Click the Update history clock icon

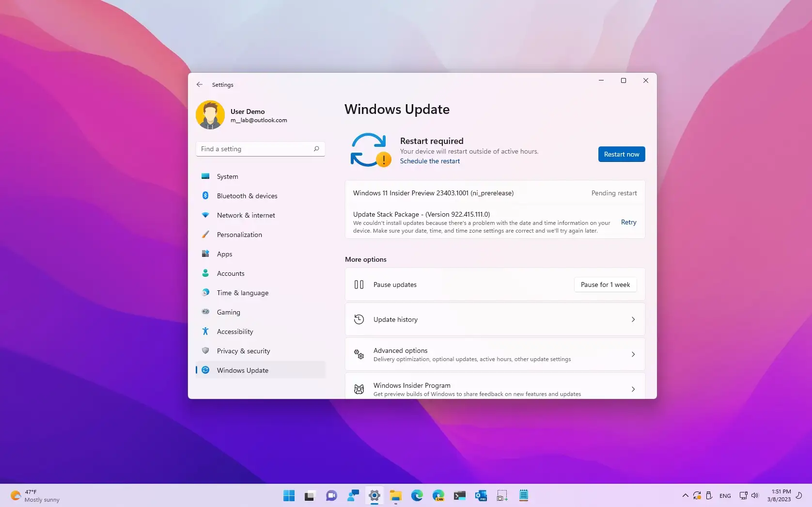(x=359, y=319)
